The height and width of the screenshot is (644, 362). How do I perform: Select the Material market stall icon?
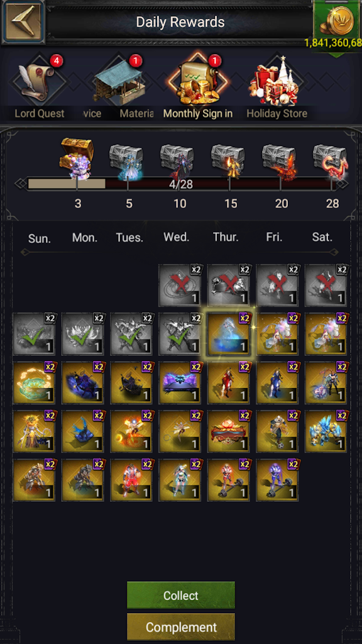118,80
